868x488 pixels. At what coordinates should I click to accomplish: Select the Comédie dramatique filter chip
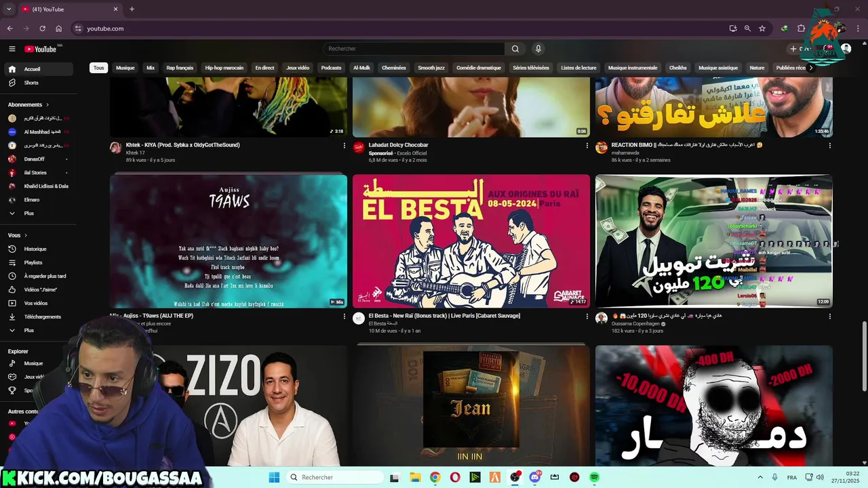point(479,68)
